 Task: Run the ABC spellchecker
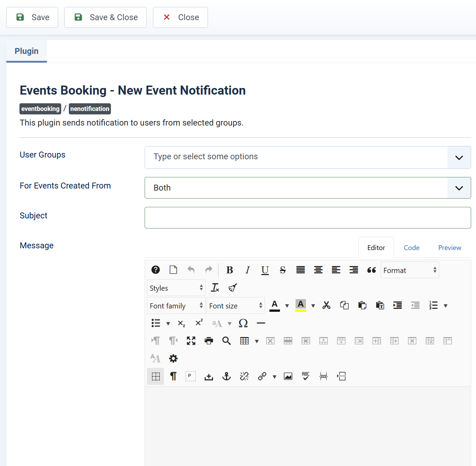click(306, 376)
